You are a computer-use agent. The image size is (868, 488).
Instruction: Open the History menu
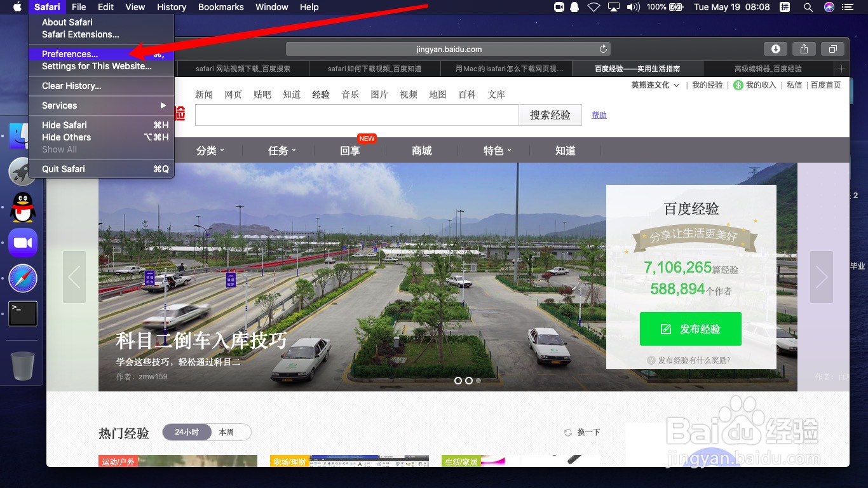tap(172, 7)
